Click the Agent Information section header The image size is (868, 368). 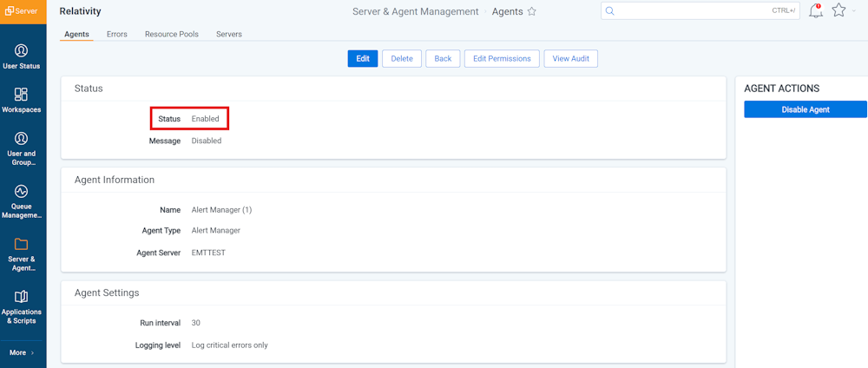(115, 180)
